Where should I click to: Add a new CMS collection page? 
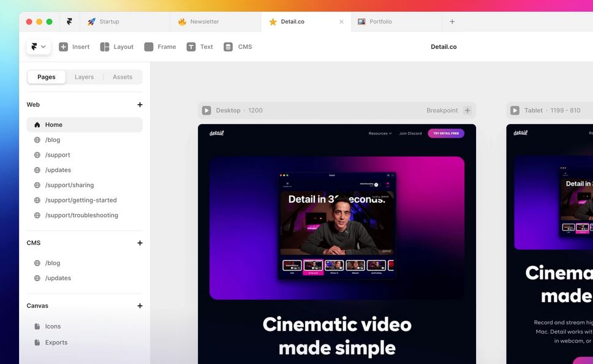(140, 243)
